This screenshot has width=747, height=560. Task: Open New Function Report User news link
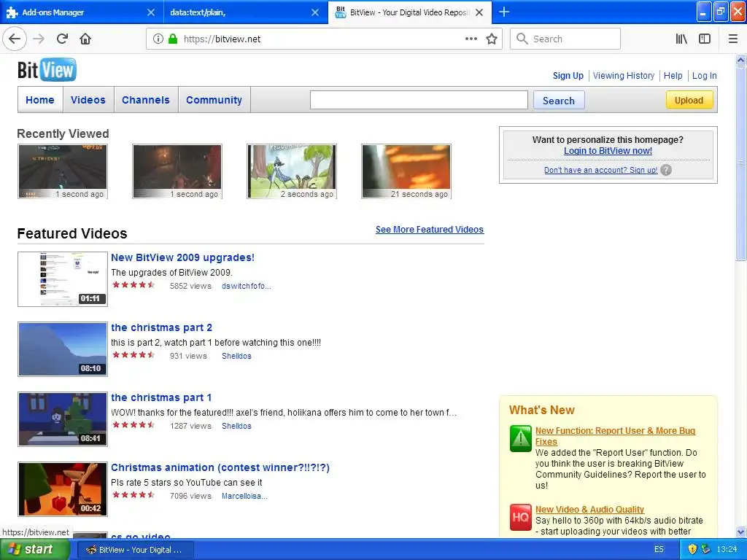(615, 436)
